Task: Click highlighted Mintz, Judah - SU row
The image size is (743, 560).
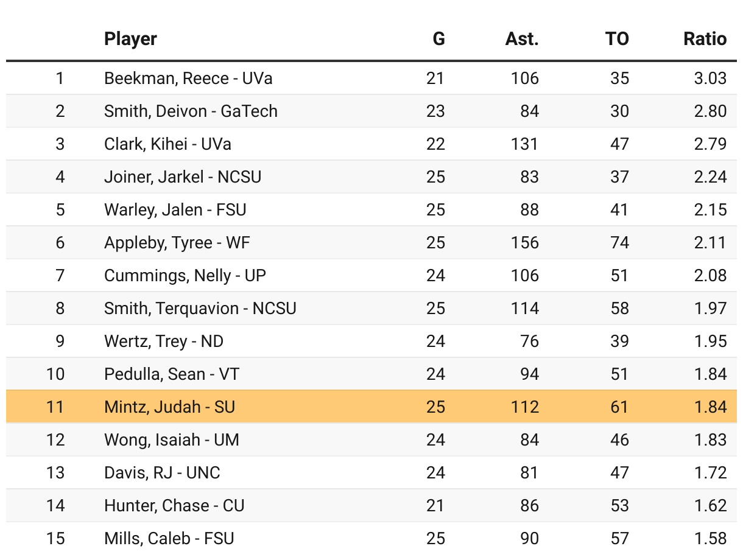Action: [169, 407]
